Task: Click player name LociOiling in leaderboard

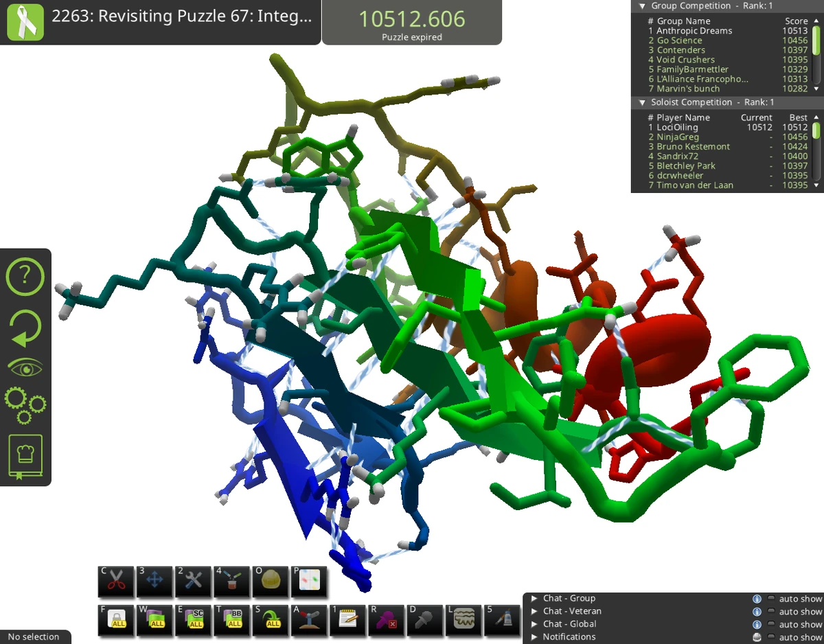Action: (679, 127)
